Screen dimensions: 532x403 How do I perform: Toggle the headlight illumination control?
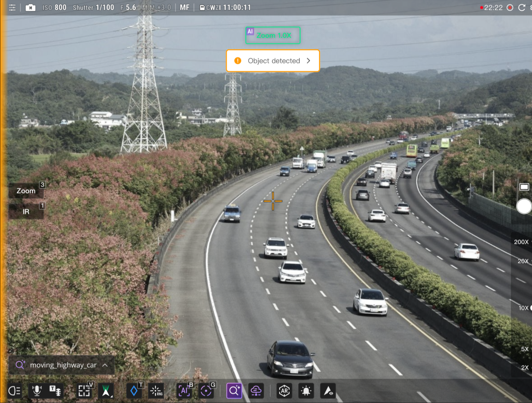[x=14, y=391]
